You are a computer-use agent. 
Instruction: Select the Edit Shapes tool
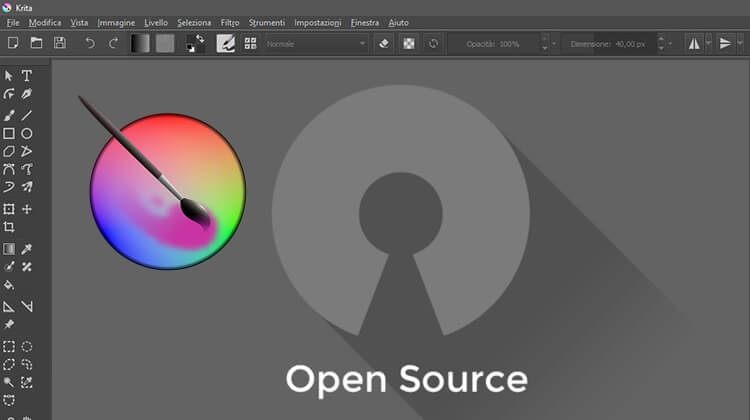9,94
